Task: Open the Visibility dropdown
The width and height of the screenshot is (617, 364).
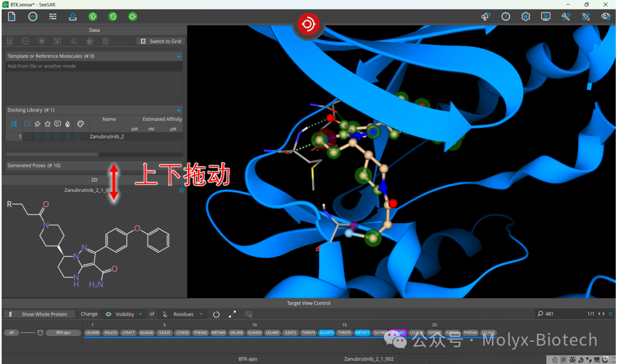Action: [123, 314]
